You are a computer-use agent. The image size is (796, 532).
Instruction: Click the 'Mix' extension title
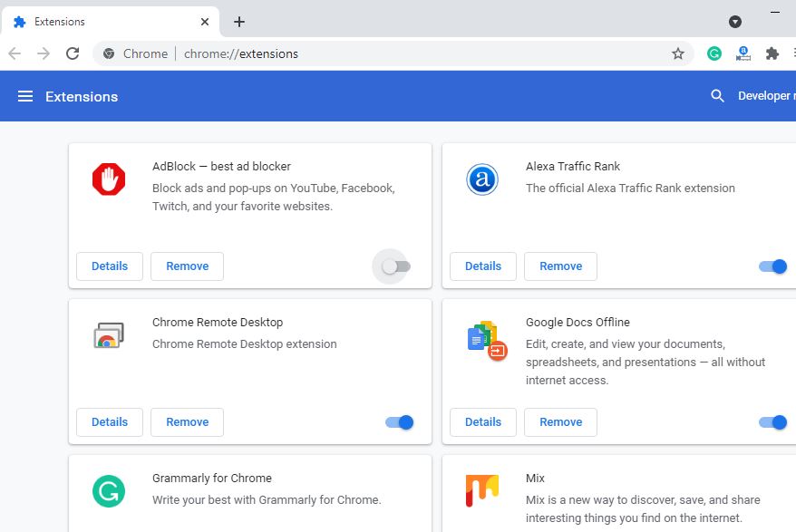tap(535, 478)
